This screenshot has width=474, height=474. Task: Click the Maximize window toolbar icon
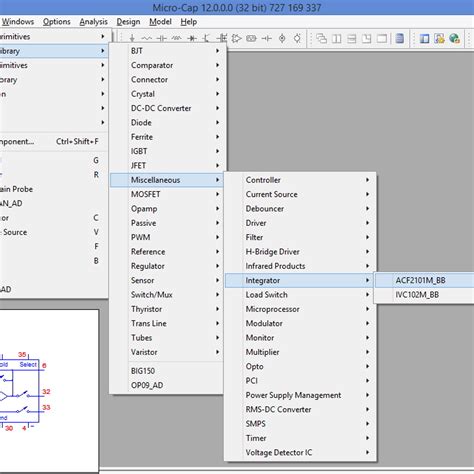(382, 39)
